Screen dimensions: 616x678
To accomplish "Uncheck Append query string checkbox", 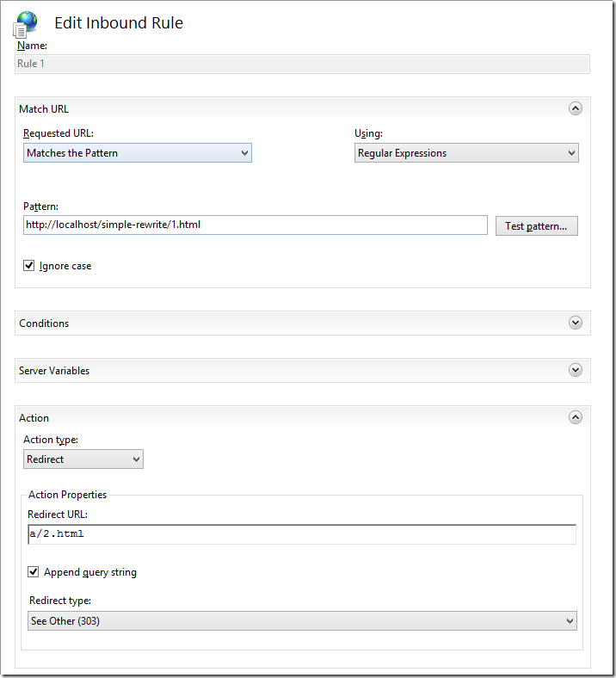I will (x=34, y=571).
